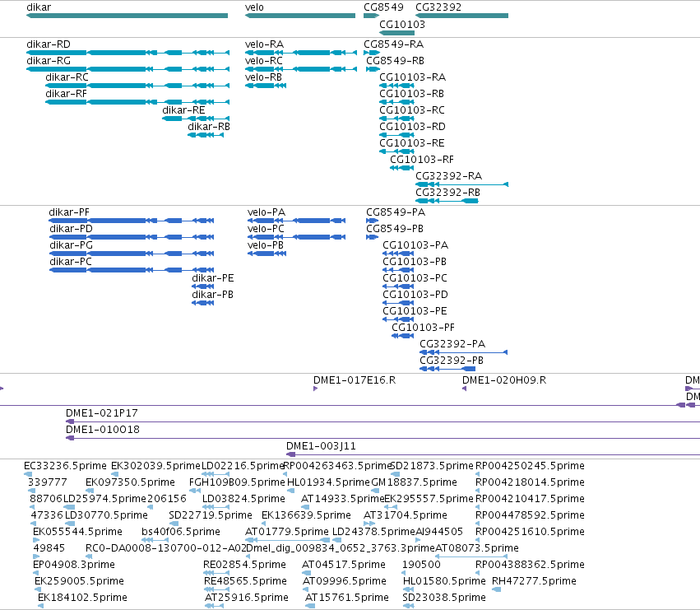Viewport: 700px width, 610px height.
Task: Choose the velo-PB protein
Action: click(267, 254)
